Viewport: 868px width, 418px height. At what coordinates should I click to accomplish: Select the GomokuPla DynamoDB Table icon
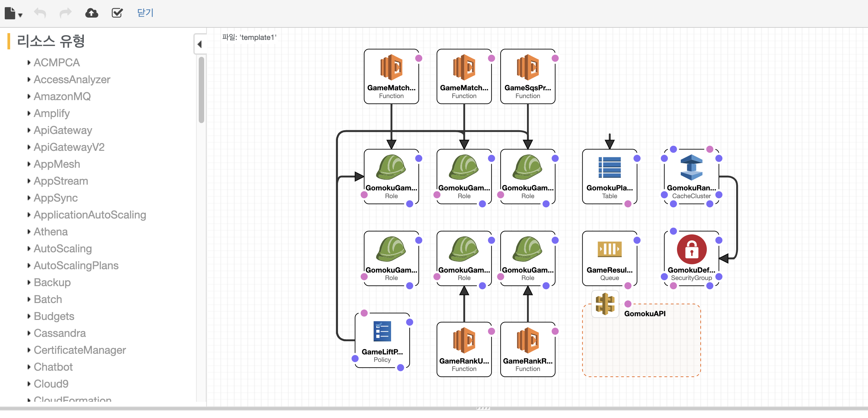click(609, 167)
